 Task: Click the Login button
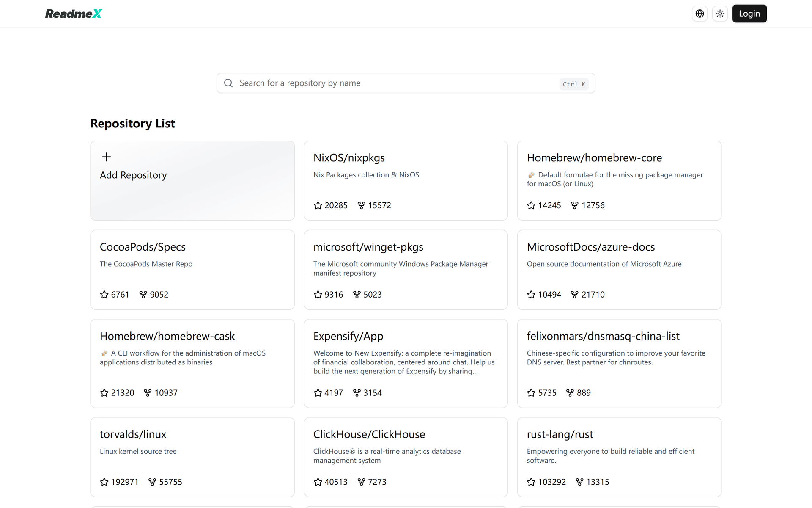click(x=749, y=14)
